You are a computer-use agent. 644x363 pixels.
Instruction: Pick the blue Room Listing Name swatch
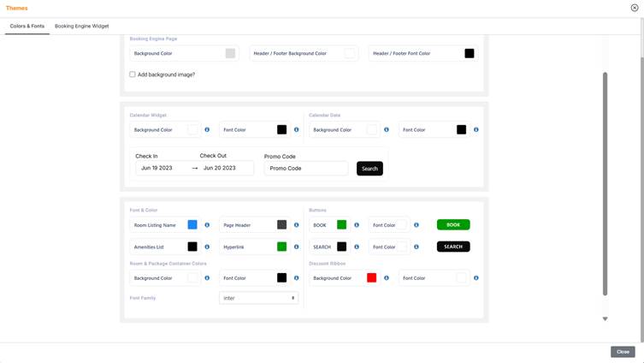(192, 225)
